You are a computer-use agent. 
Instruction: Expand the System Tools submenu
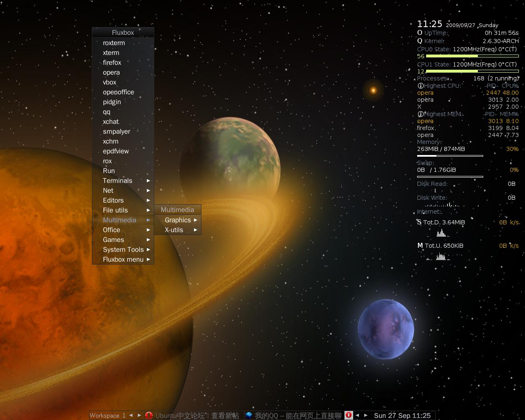click(123, 249)
